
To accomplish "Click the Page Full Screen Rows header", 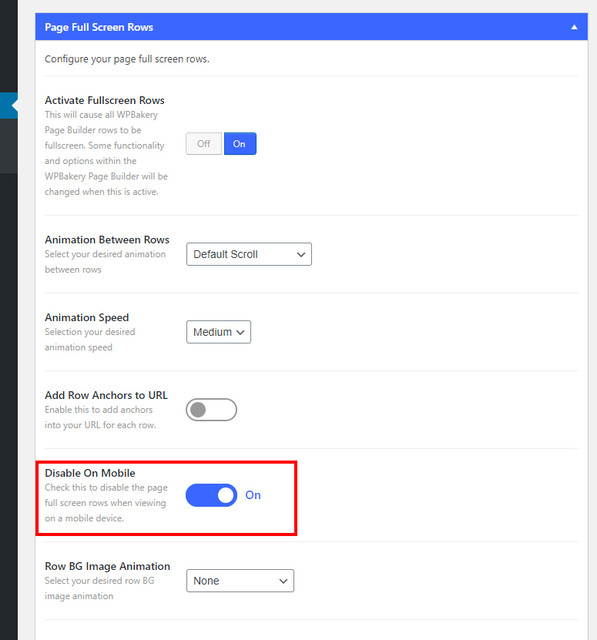I will (x=311, y=27).
